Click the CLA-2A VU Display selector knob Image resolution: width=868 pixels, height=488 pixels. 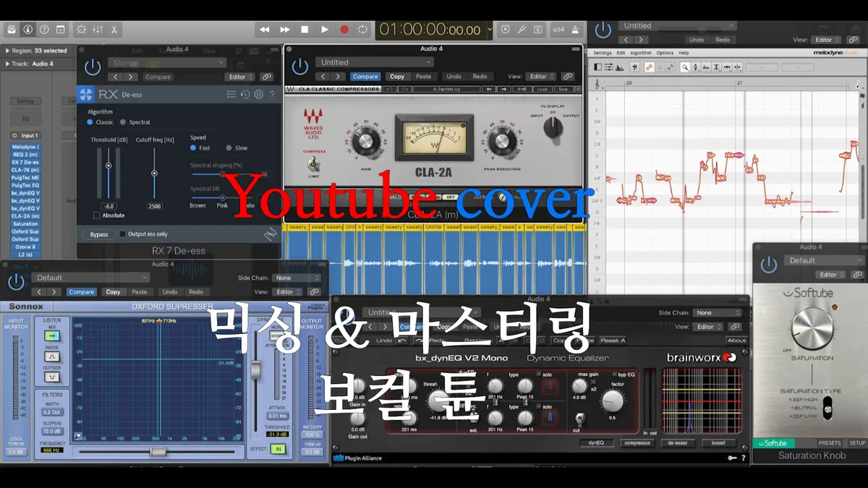pyautogui.click(x=553, y=127)
